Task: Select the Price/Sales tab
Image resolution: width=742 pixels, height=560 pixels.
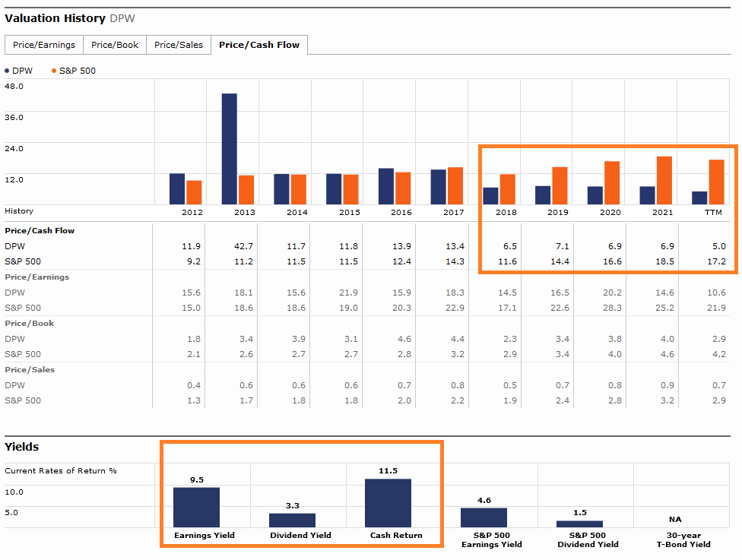Action: pos(179,45)
